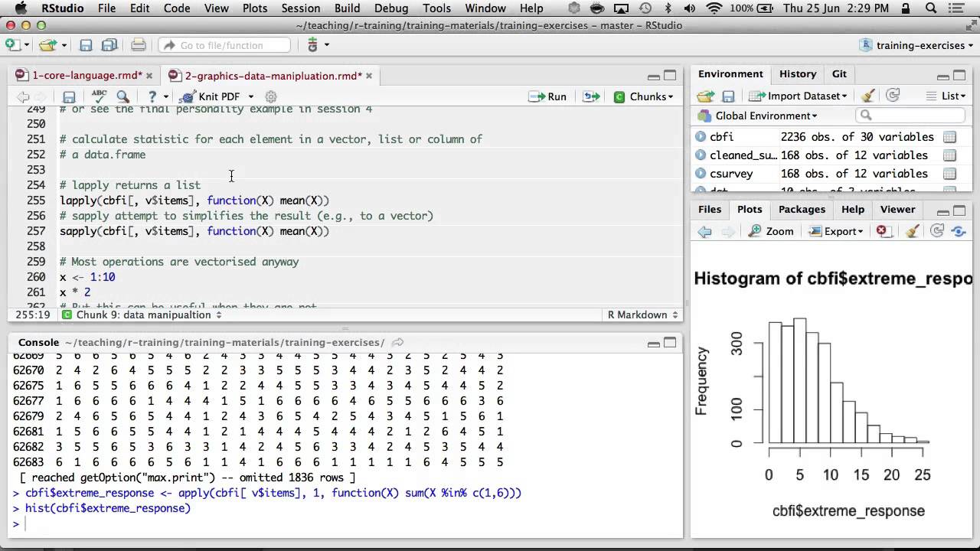Print the current file
The height and width of the screenshot is (551, 980).
click(139, 45)
